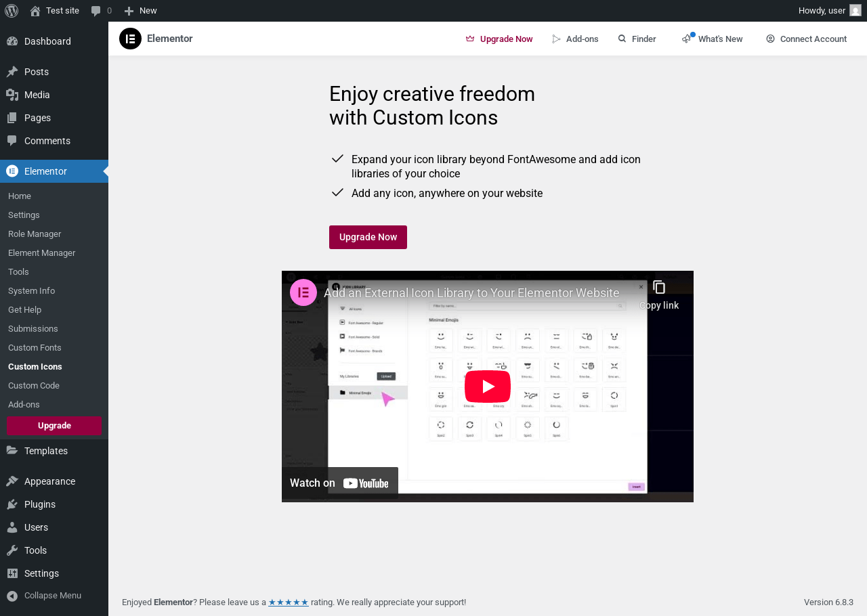The image size is (867, 616).
Task: Click the Test site name
Action: 62,11
